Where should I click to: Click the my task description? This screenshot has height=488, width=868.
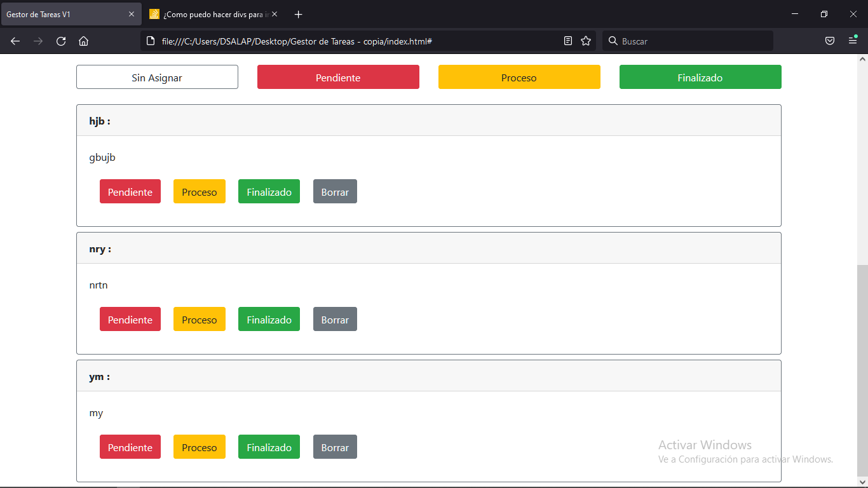click(x=96, y=413)
